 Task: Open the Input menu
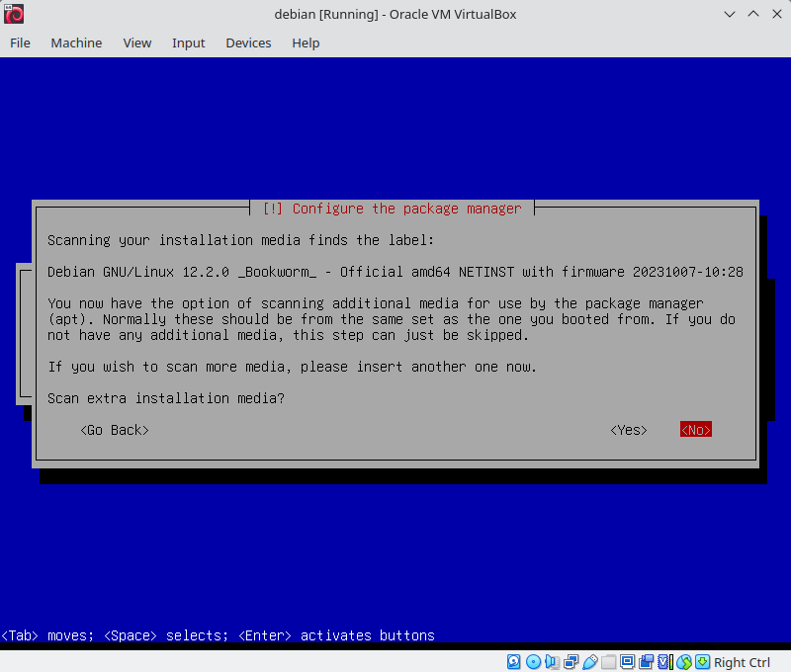[x=188, y=42]
